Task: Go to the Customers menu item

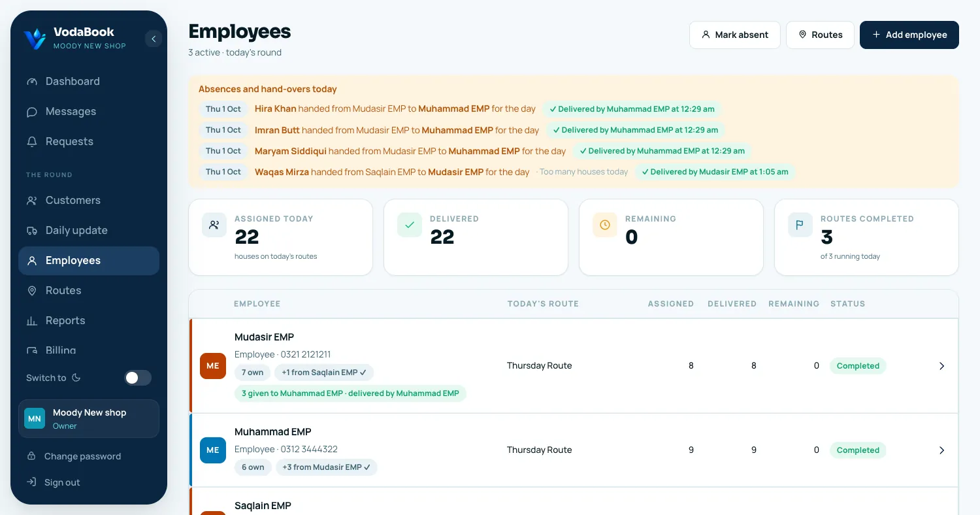Action: (x=89, y=201)
